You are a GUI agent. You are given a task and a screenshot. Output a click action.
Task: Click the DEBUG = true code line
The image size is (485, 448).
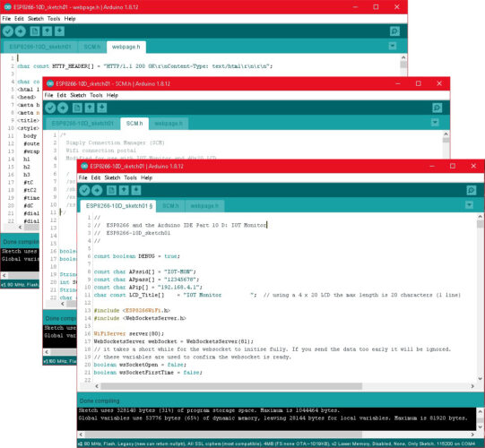[x=137, y=256]
